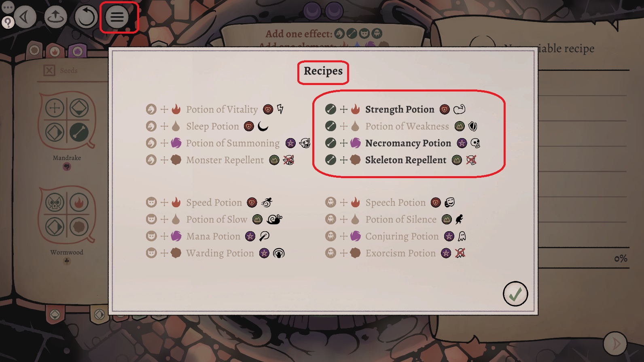Click the back arrow button
This screenshot has height=362, width=644.
pos(25,17)
